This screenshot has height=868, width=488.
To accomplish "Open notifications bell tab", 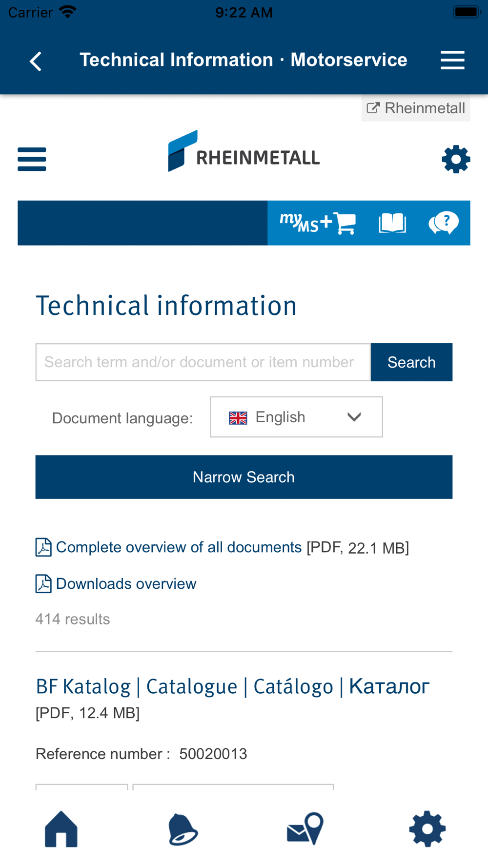I will click(183, 829).
